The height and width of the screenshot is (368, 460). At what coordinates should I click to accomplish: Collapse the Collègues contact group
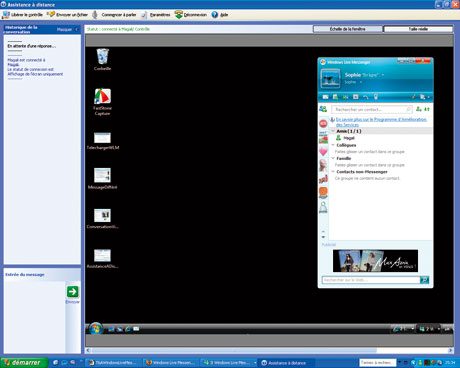pos(333,145)
